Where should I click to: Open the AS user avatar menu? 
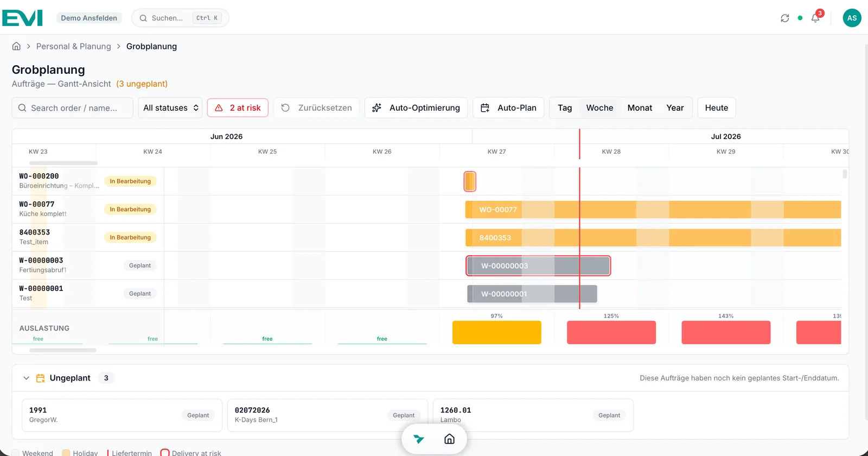tap(852, 18)
